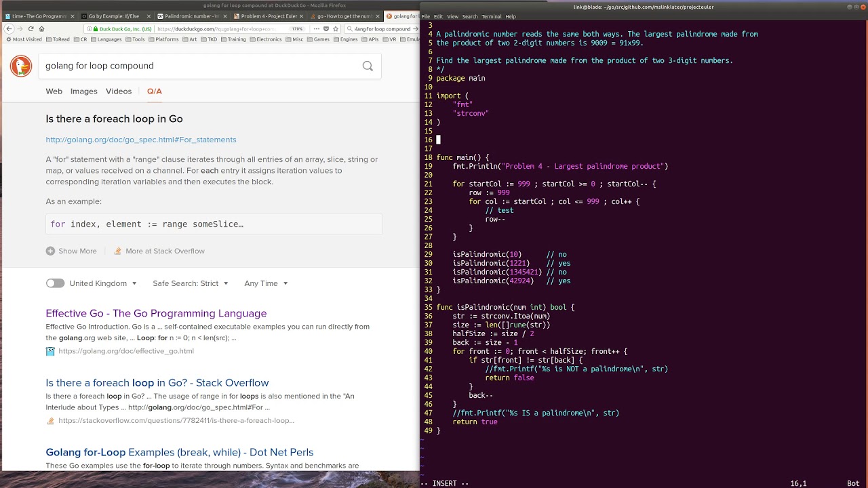Close the 'Problem 4 - Project Euler' tab

tap(301, 16)
